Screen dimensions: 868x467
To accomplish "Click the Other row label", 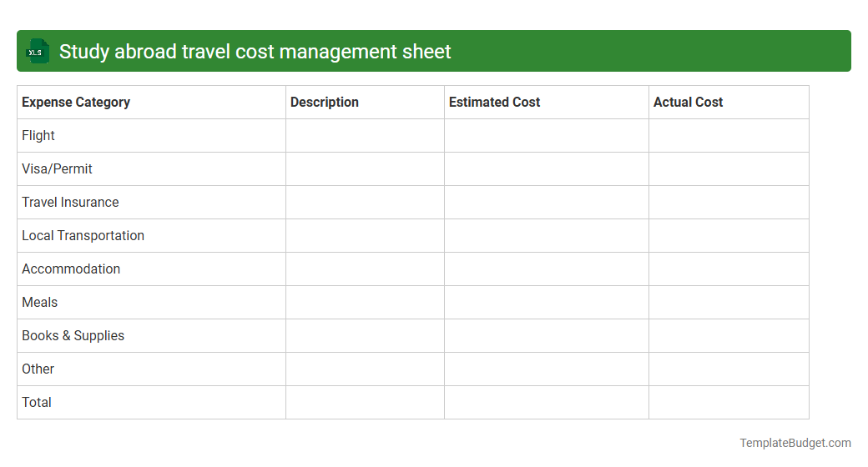I will point(38,369).
